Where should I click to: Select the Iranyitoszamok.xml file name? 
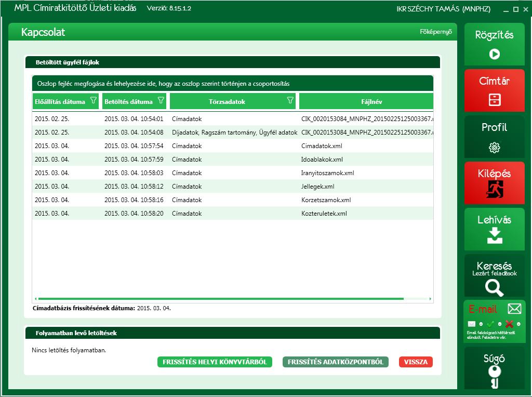[x=328, y=173]
